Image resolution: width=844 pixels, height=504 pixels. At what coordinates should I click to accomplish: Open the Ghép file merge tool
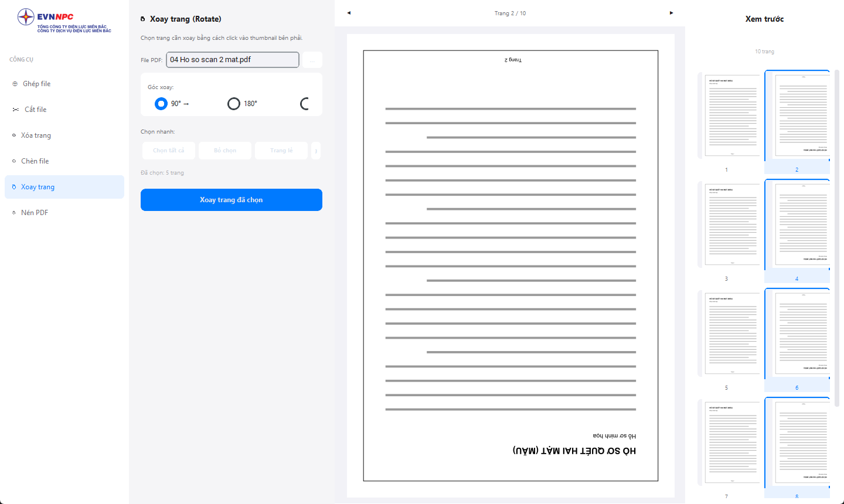pos(64,84)
